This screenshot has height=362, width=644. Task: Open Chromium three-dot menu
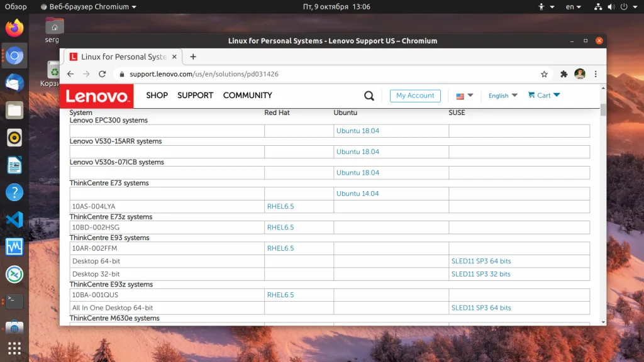tap(596, 74)
